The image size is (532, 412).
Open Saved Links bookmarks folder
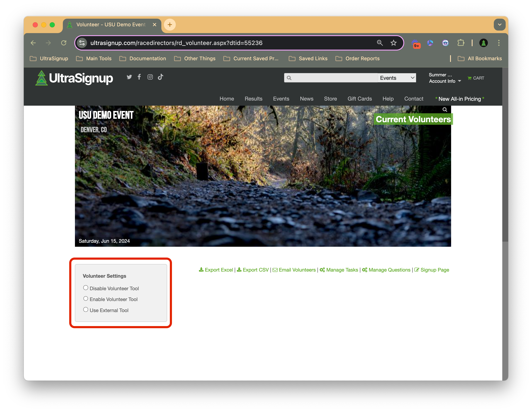coord(308,58)
